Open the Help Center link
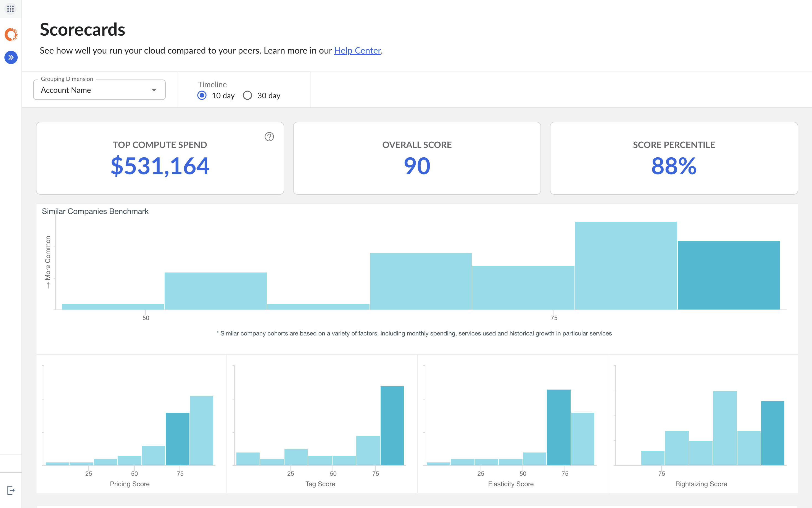The image size is (812, 508). coord(357,51)
